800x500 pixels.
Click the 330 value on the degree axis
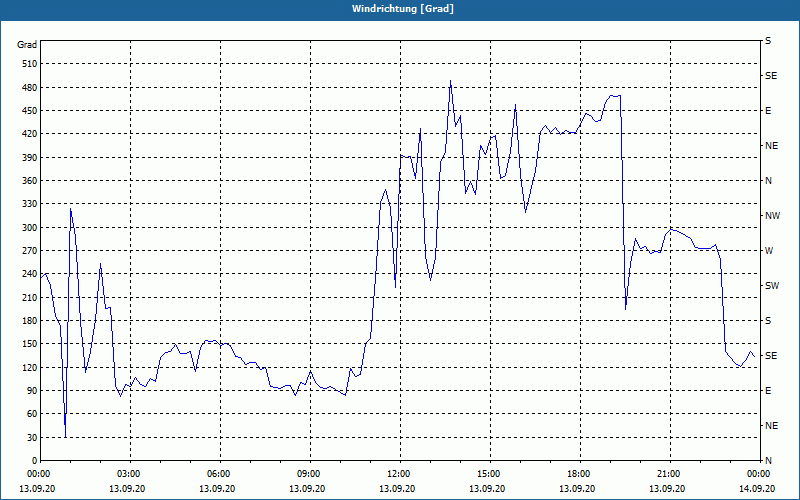[31, 204]
